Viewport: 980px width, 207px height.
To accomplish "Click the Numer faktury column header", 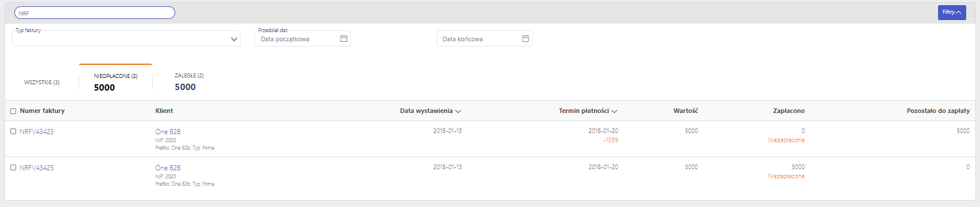I will click(x=42, y=111).
